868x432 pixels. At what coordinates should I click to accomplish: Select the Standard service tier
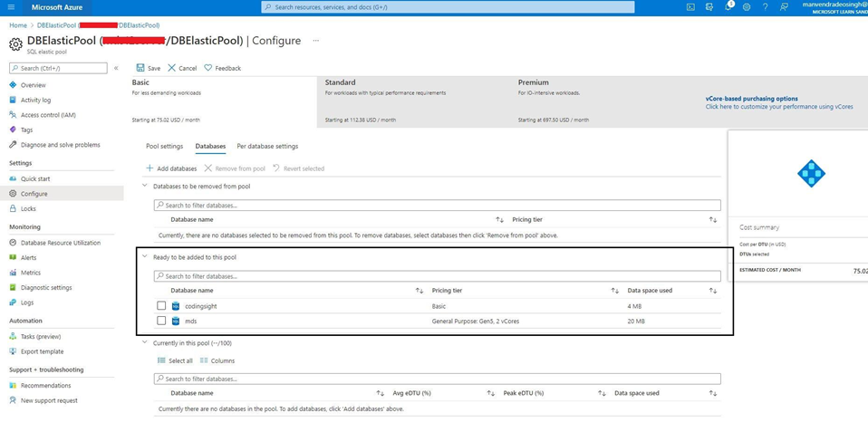point(415,102)
